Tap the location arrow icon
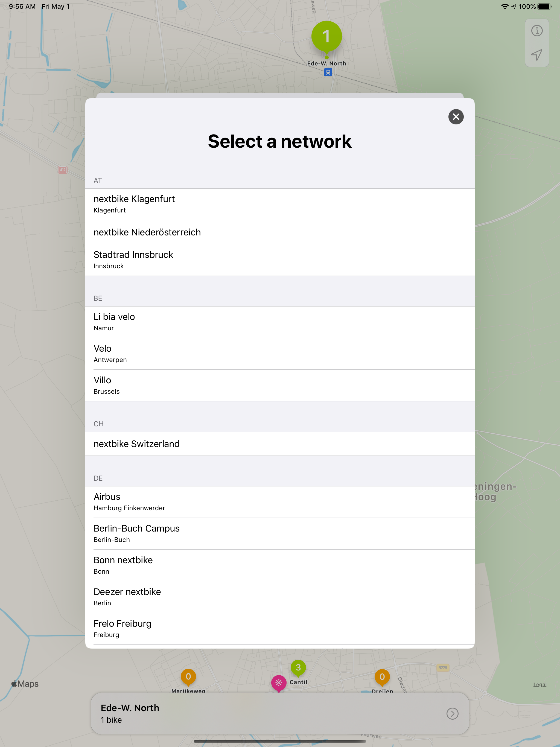This screenshot has height=747, width=560. coord(537,55)
